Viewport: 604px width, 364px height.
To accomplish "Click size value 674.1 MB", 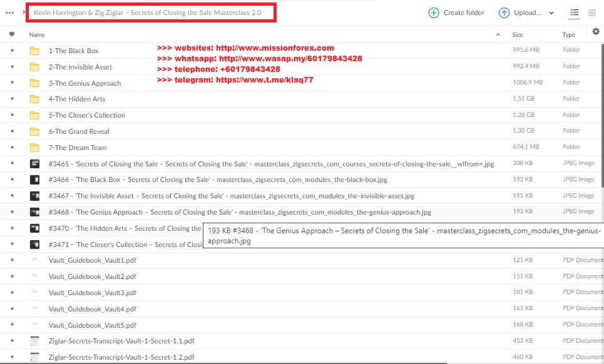I will (x=526, y=146).
